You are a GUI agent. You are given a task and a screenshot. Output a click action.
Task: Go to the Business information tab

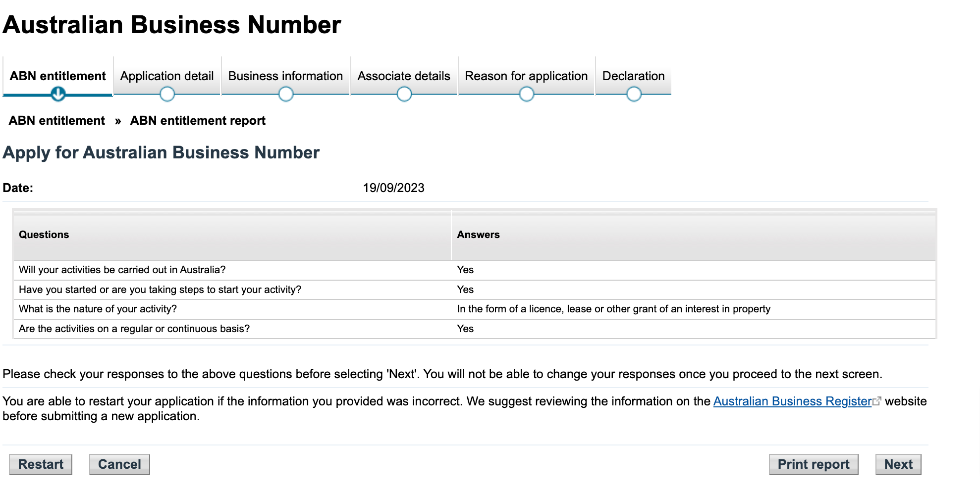(x=285, y=76)
